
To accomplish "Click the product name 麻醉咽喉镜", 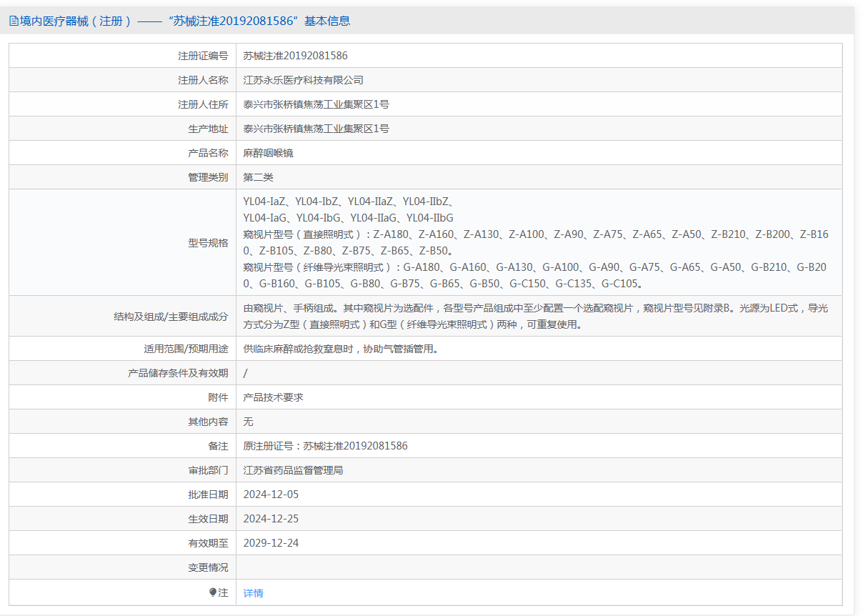I will tap(268, 153).
